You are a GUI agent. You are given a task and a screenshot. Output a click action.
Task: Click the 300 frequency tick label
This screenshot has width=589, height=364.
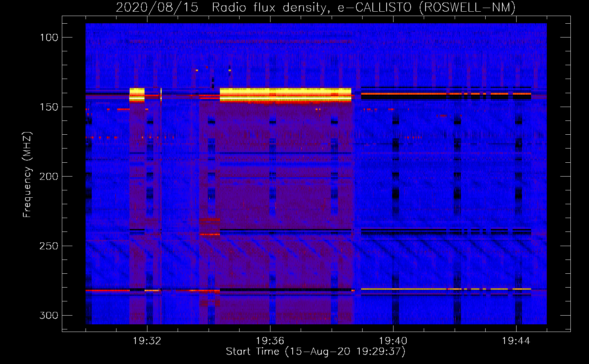(x=49, y=315)
